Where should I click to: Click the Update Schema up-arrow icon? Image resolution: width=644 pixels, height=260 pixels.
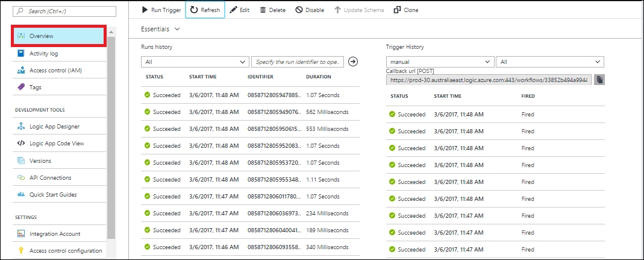[x=337, y=10]
